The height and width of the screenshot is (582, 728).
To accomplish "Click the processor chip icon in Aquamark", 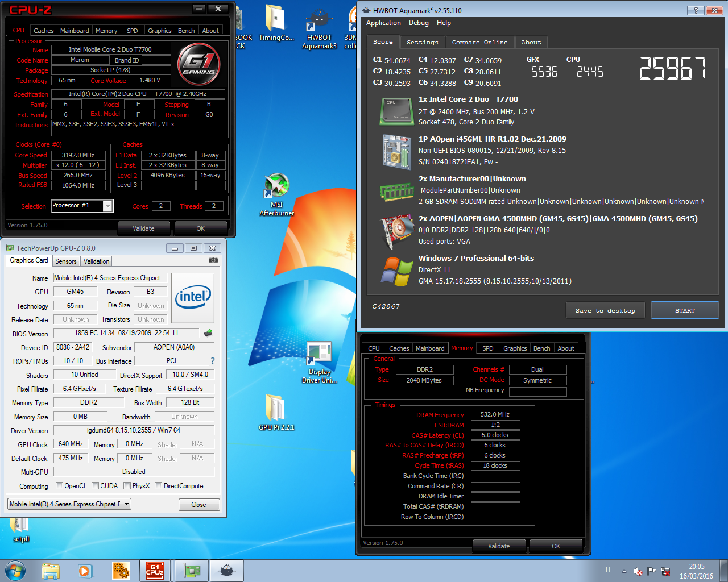I will [x=396, y=111].
